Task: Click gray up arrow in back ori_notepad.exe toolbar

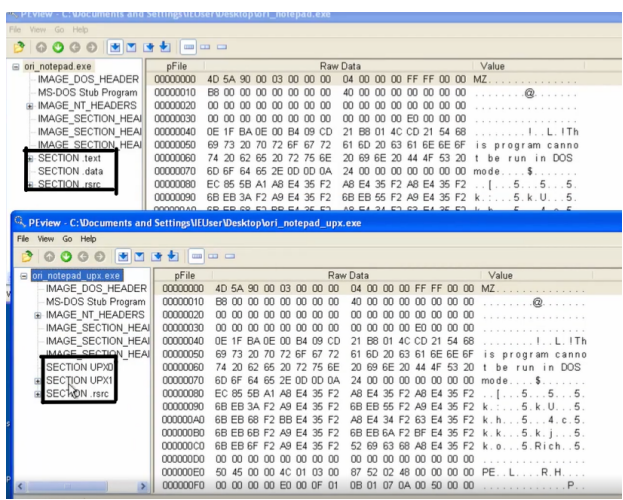Action: point(41,48)
